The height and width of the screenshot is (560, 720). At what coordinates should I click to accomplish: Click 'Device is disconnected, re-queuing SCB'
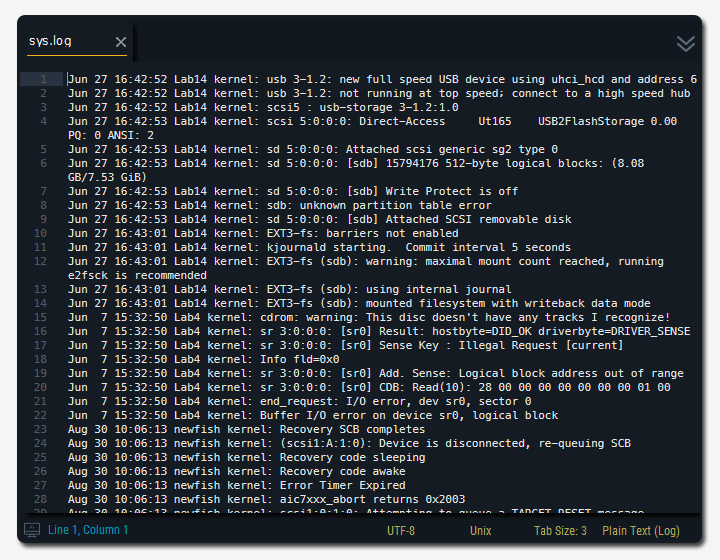pos(505,443)
